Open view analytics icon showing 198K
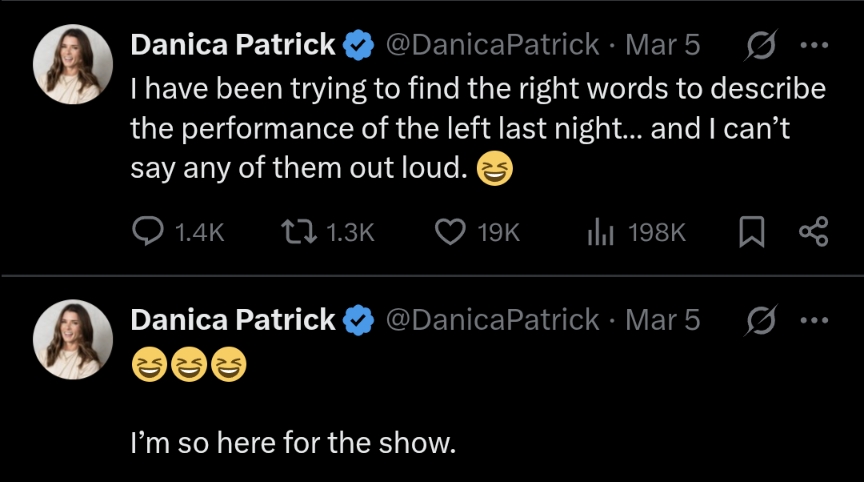 click(x=599, y=232)
